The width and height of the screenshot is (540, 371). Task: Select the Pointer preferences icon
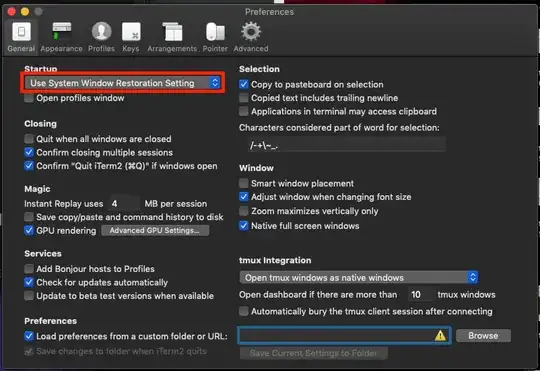[215, 32]
